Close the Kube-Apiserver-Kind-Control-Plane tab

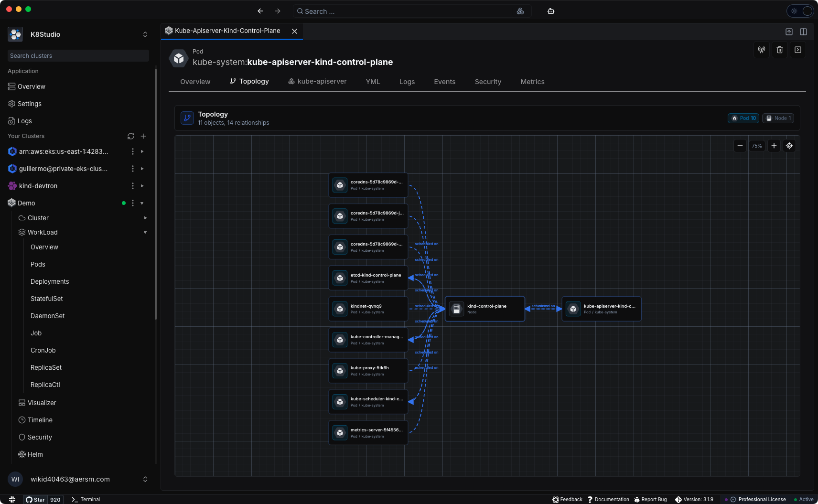click(295, 31)
